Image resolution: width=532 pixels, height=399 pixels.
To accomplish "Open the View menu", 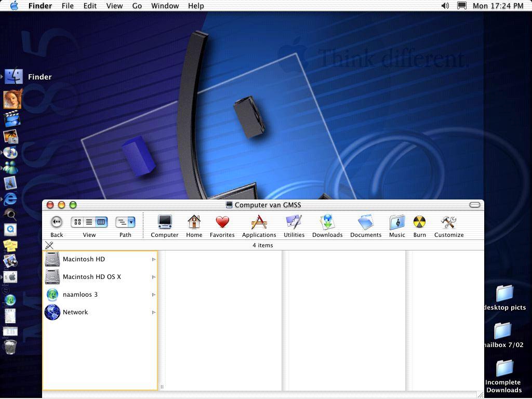I will tap(114, 6).
